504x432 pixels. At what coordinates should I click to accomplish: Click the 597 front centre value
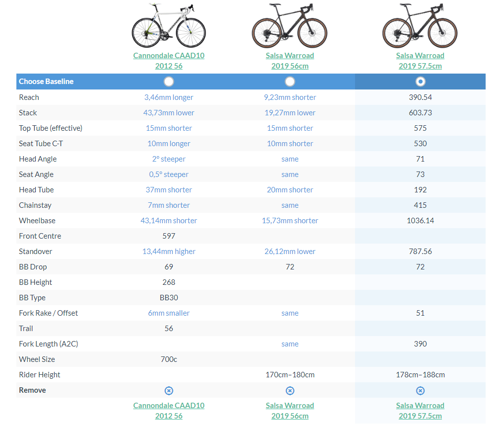coord(169,236)
